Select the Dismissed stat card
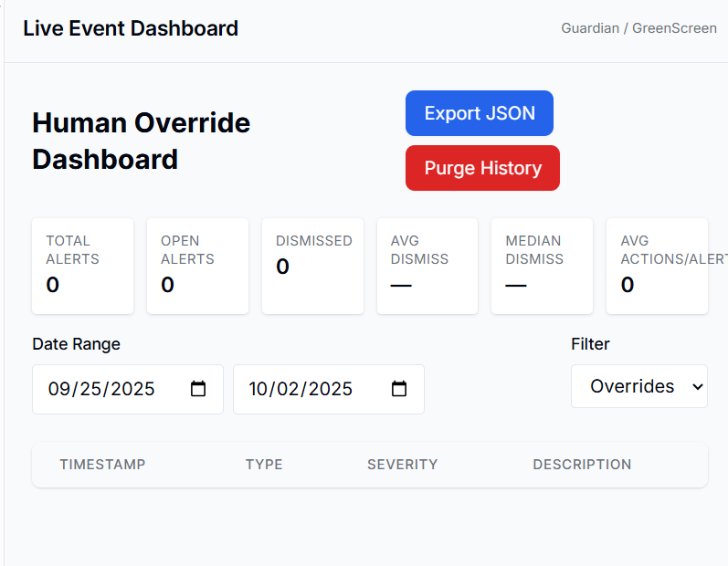The image size is (728, 566). coord(312,266)
